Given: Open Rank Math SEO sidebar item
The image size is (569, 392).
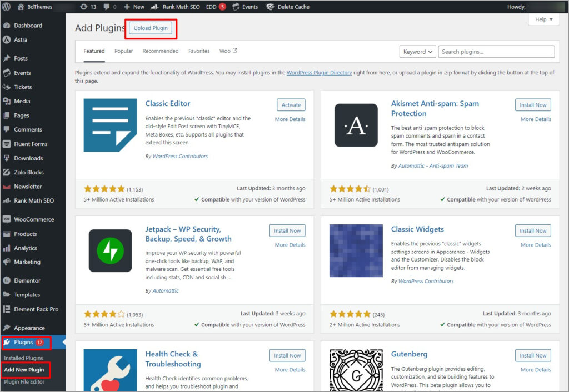Looking at the screenshot, I should click(x=34, y=200).
